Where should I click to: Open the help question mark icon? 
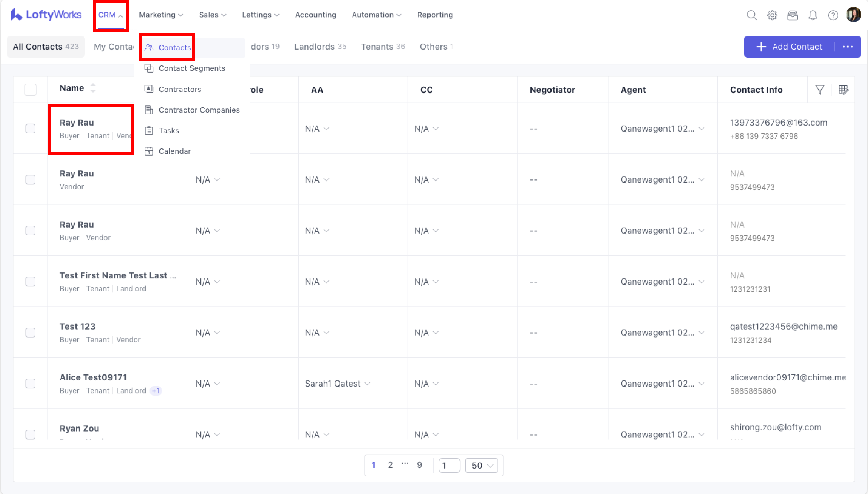click(833, 15)
